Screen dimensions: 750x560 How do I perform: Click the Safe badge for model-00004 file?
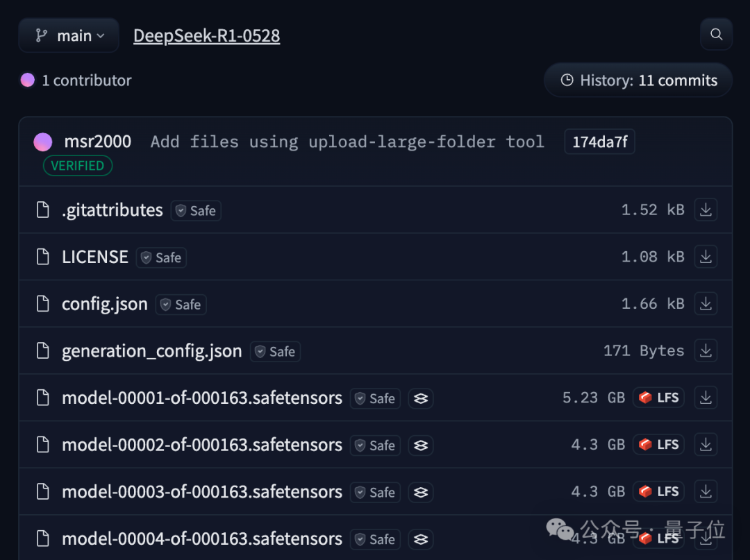click(376, 539)
